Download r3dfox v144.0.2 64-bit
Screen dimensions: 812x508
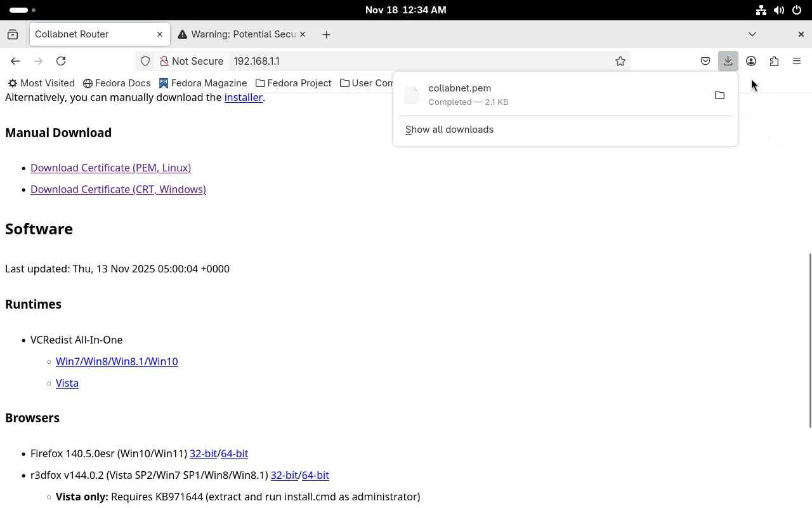[x=315, y=475]
